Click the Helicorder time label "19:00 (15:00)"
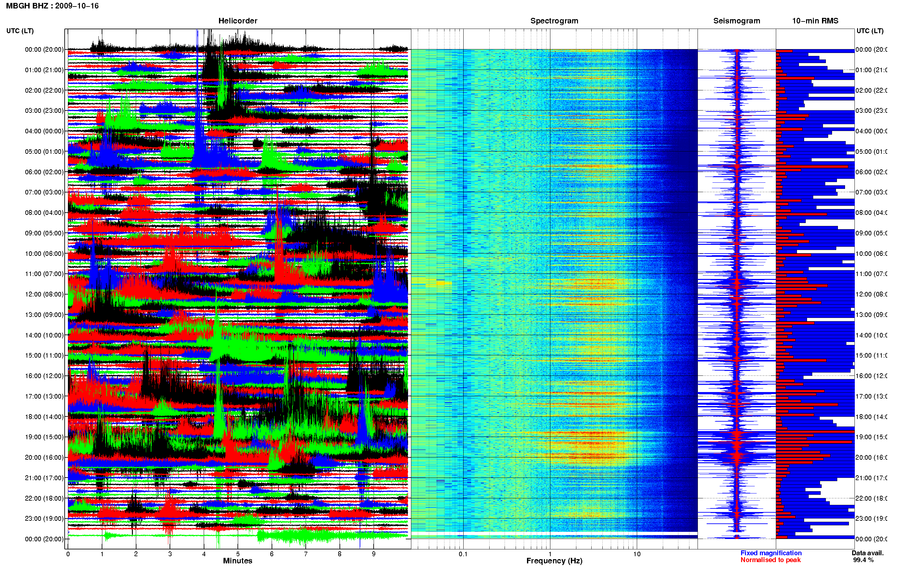 (44, 437)
